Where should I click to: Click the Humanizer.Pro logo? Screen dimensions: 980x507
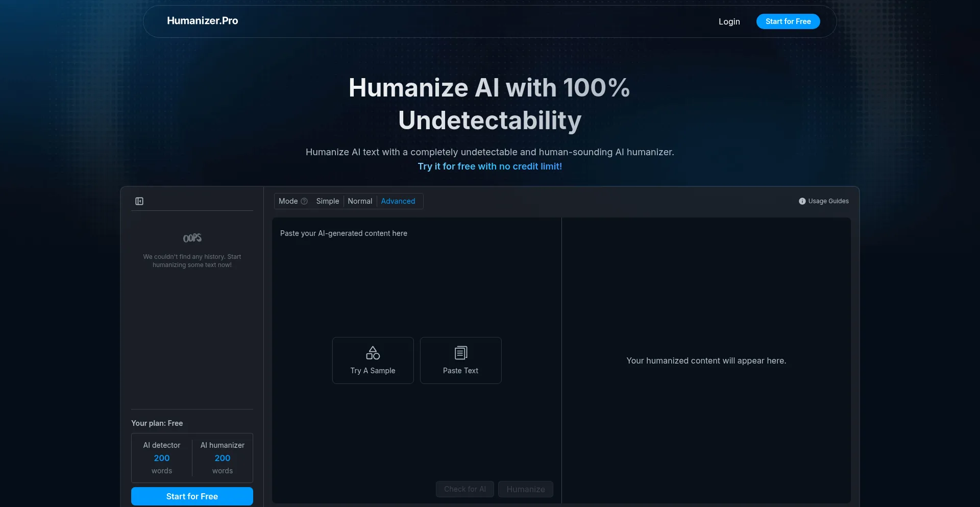[x=202, y=21]
